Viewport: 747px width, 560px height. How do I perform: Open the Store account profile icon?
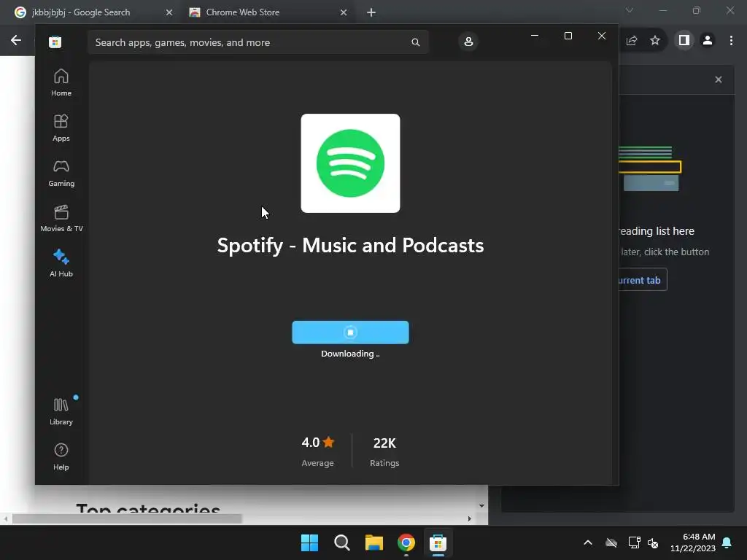(x=468, y=42)
